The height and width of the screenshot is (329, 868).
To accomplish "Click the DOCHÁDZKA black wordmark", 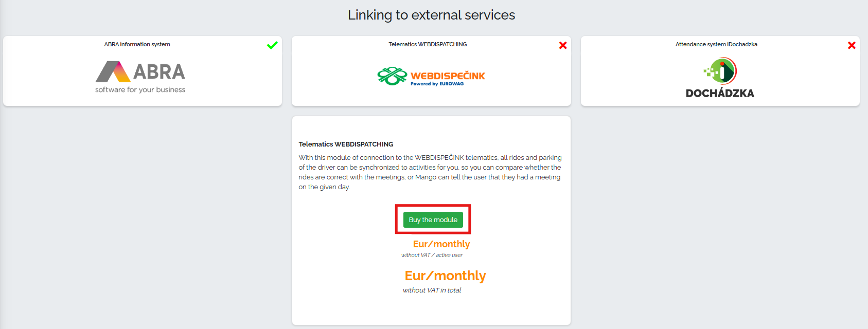I will 720,93.
